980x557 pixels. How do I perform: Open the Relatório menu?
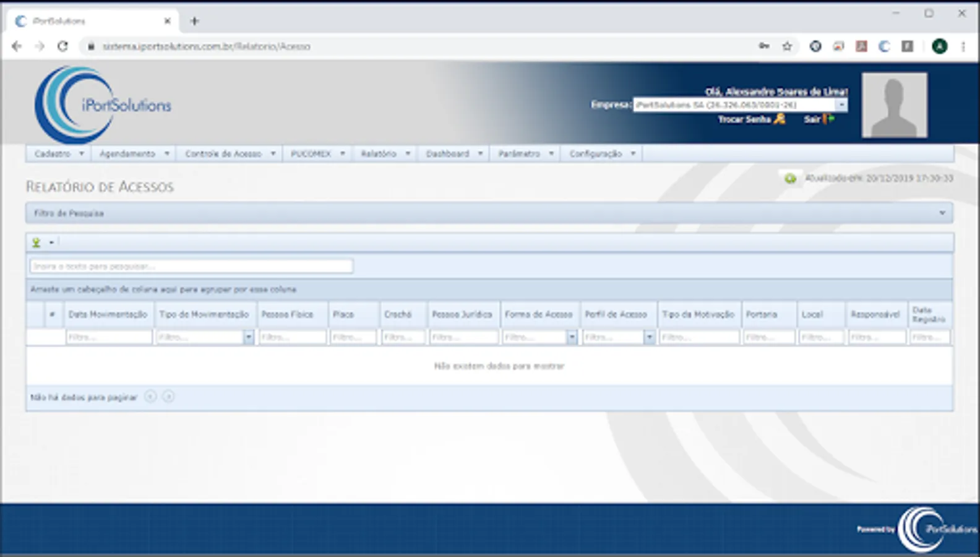click(385, 153)
